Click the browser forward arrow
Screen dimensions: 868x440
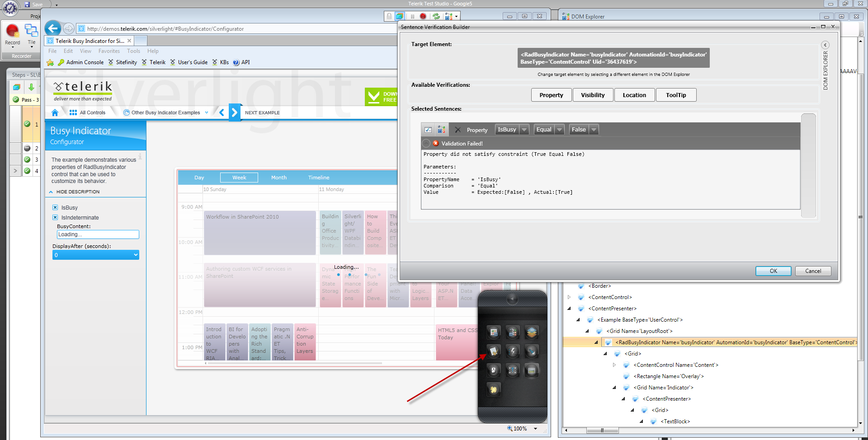point(68,28)
